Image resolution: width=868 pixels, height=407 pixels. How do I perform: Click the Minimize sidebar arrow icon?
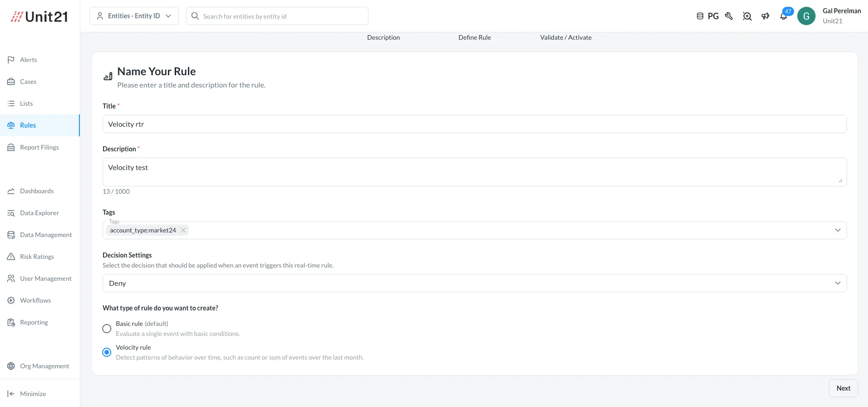point(11,394)
